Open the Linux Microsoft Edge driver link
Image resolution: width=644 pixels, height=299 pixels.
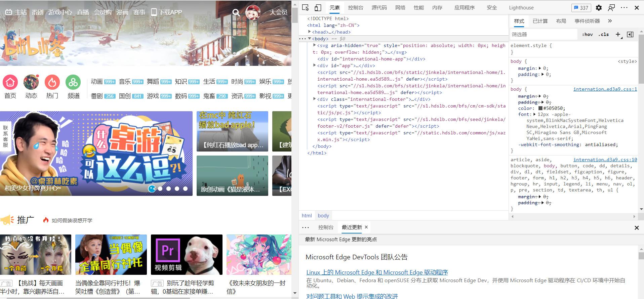coord(377,272)
